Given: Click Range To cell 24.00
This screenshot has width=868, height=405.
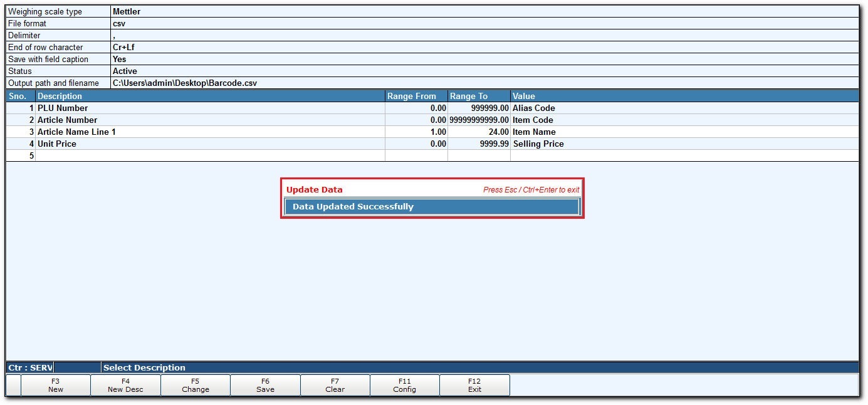Looking at the screenshot, I should pyautogui.click(x=479, y=132).
